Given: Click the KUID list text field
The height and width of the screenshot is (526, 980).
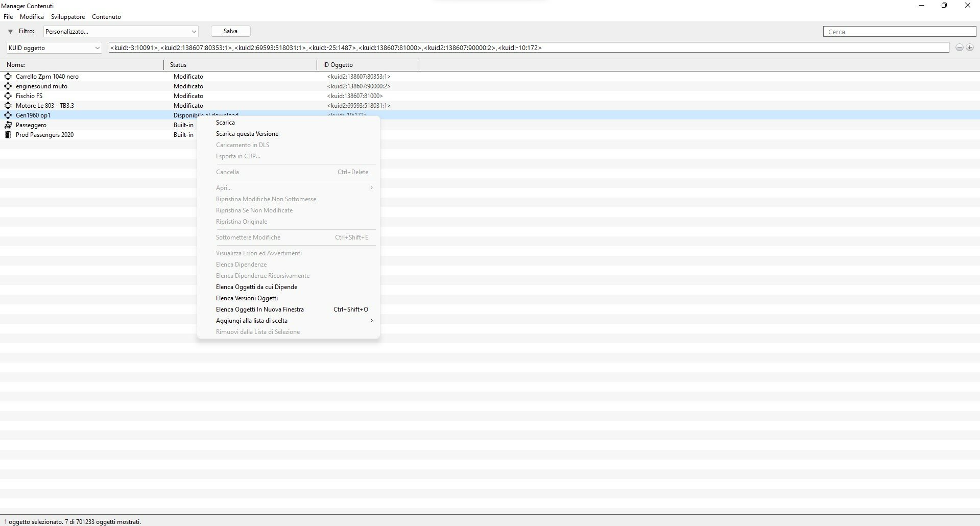Looking at the screenshot, I should point(529,47).
